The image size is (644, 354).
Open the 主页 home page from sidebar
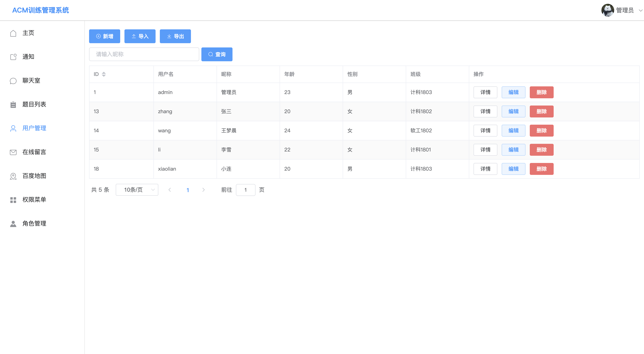pyautogui.click(x=29, y=33)
